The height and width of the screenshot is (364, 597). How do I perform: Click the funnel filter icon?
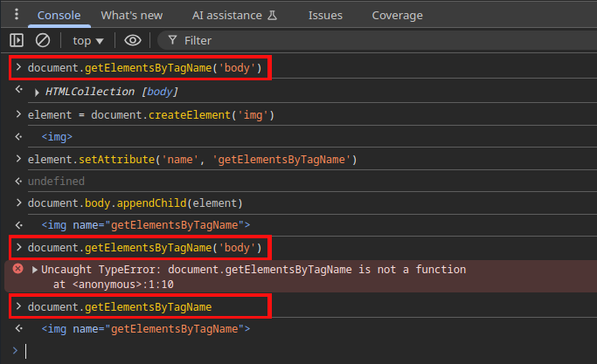172,40
